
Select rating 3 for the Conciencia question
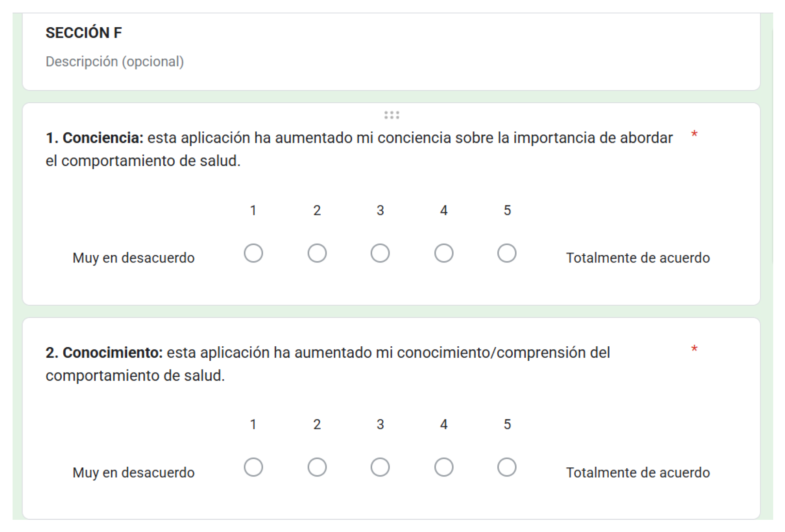[380, 253]
